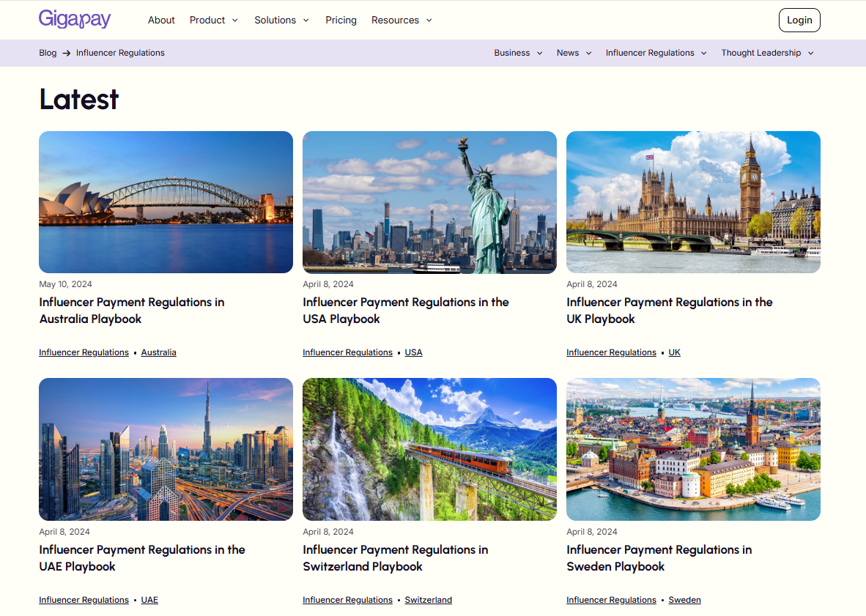
Task: Open the Switzerland Playbook article title
Action: click(396, 558)
